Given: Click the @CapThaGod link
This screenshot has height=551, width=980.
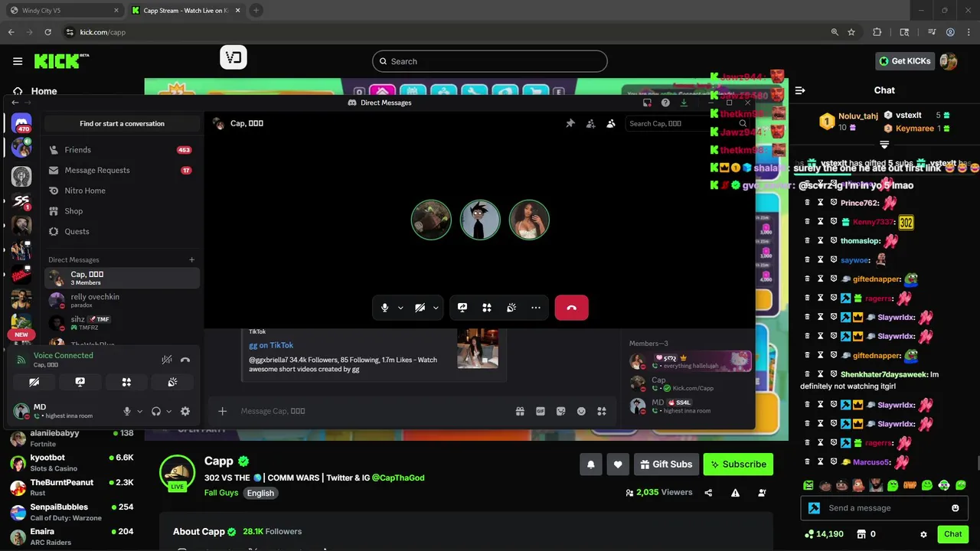Looking at the screenshot, I should tap(398, 478).
